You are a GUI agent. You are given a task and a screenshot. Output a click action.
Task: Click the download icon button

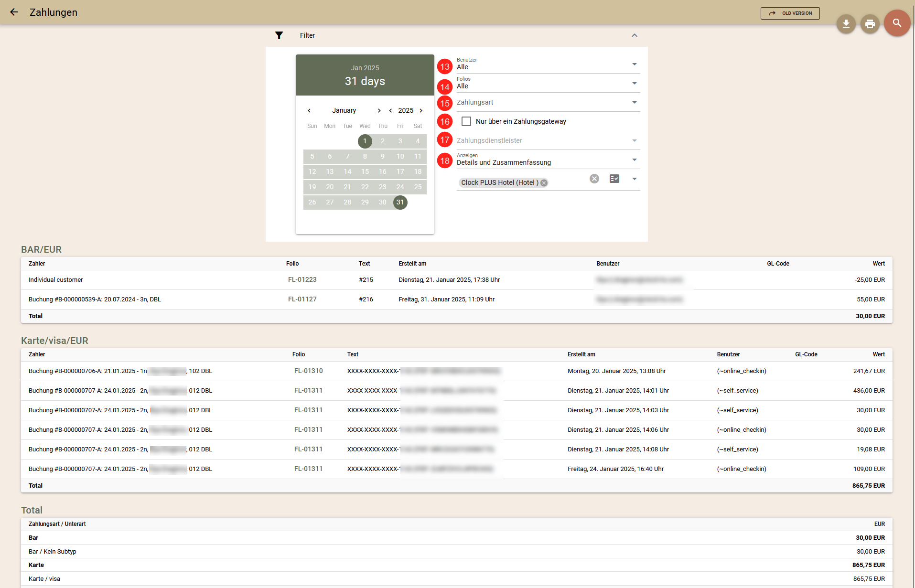(x=846, y=23)
